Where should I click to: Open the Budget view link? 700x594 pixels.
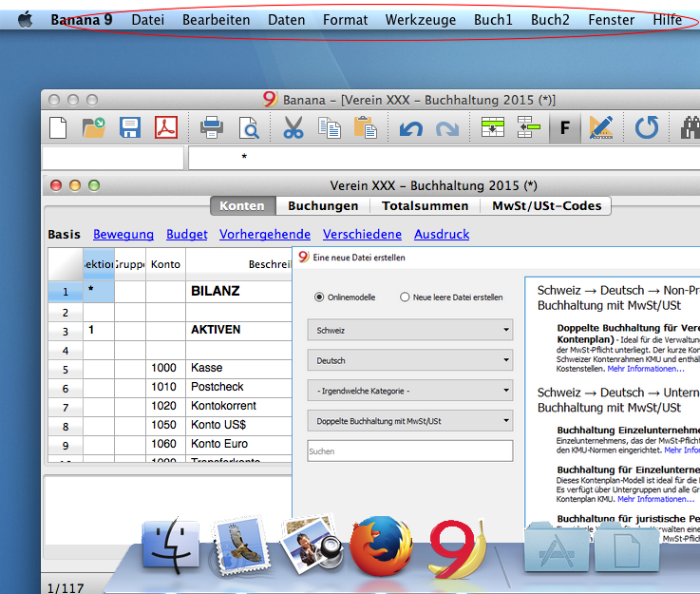click(186, 235)
